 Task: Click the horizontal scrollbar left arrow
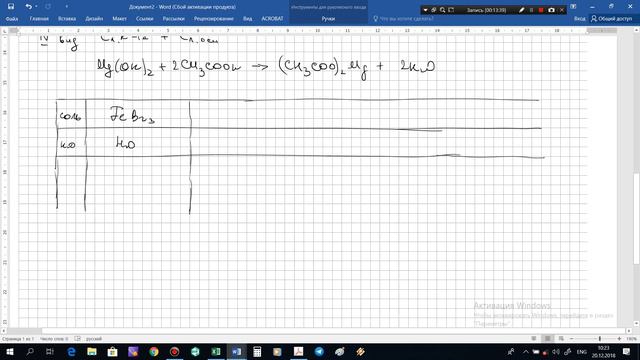point(4,331)
